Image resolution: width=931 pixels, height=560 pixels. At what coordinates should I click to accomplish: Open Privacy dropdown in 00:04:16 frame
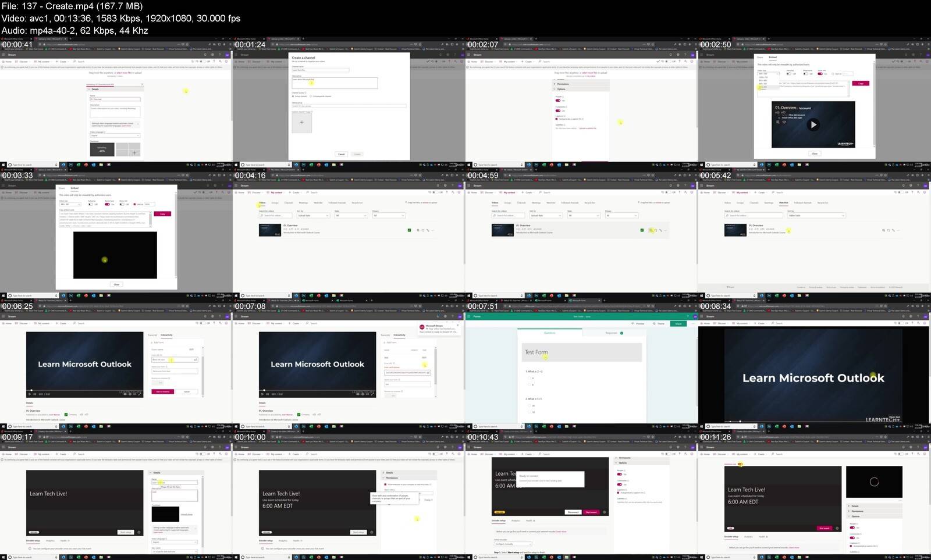pyautogui.click(x=389, y=216)
